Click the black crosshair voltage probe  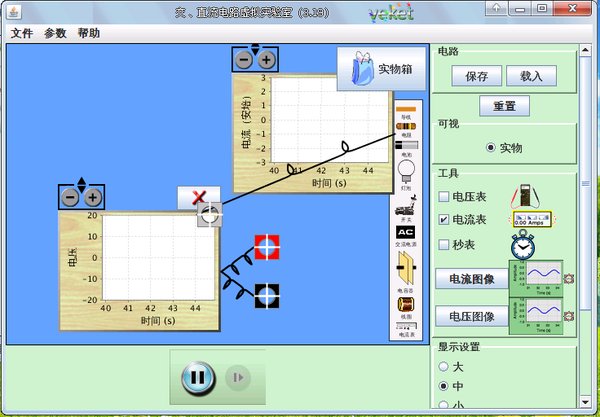pos(267,296)
